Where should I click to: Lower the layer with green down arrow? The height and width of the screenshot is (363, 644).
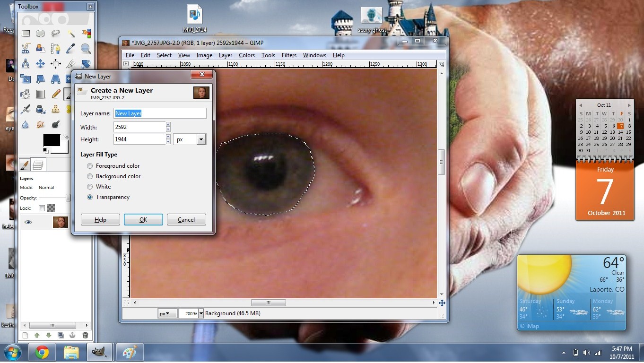[x=49, y=335]
